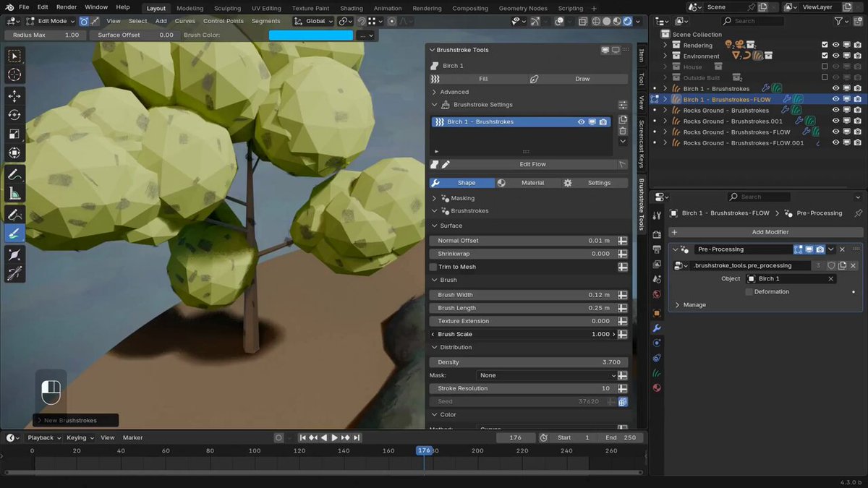Image resolution: width=868 pixels, height=488 pixels.
Task: Enable the Deformation checkbox
Action: [x=749, y=291]
